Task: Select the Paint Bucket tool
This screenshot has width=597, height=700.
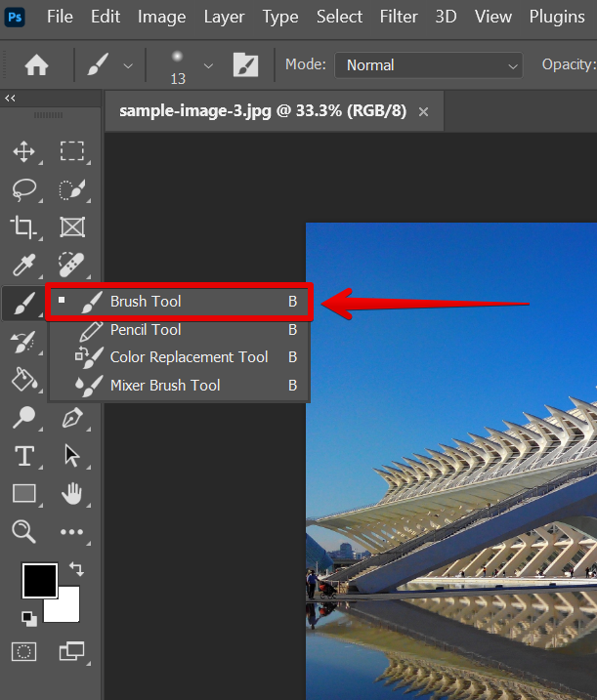Action: 23,380
